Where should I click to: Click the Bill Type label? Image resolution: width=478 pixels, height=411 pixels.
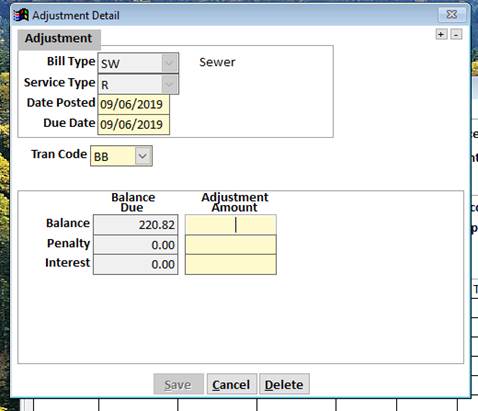coord(71,62)
